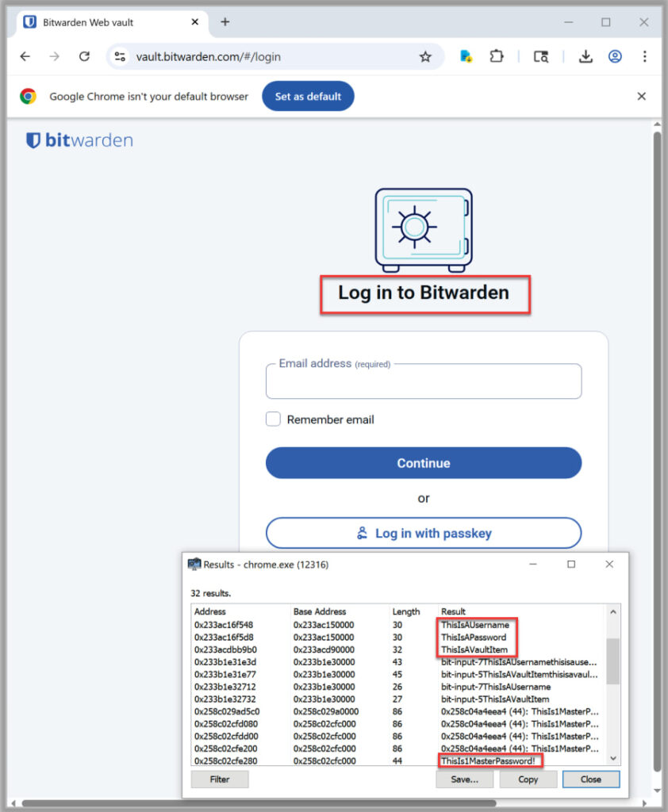Enable the Remember email checkbox
The width and height of the screenshot is (668, 812).
coord(273,419)
